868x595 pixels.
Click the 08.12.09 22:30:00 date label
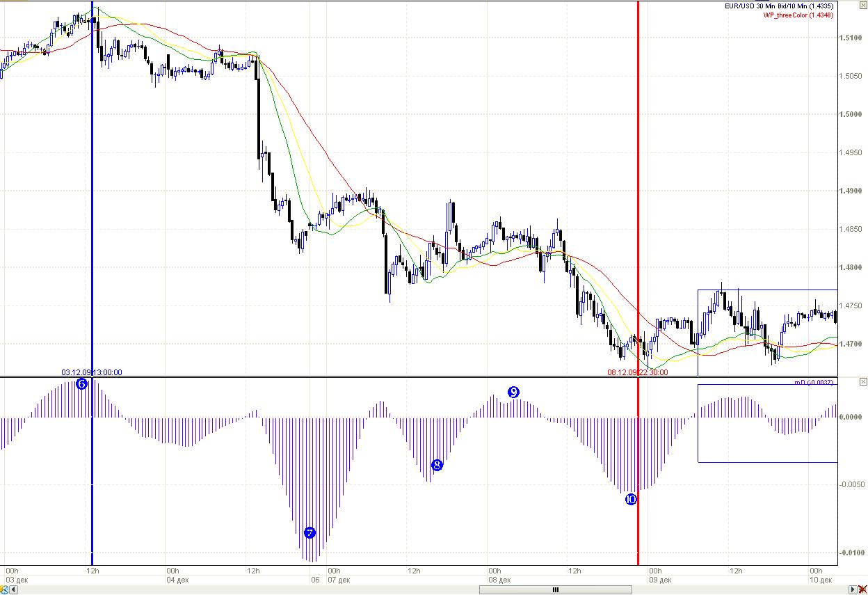coord(638,372)
